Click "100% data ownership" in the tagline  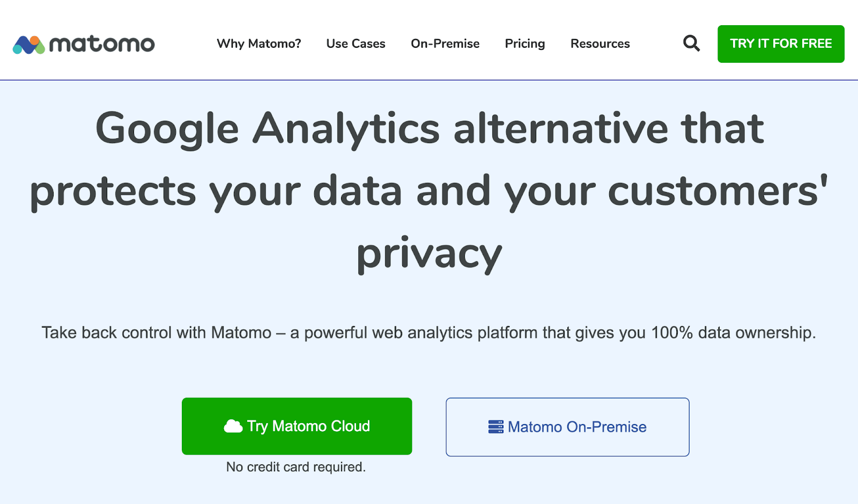[733, 333]
